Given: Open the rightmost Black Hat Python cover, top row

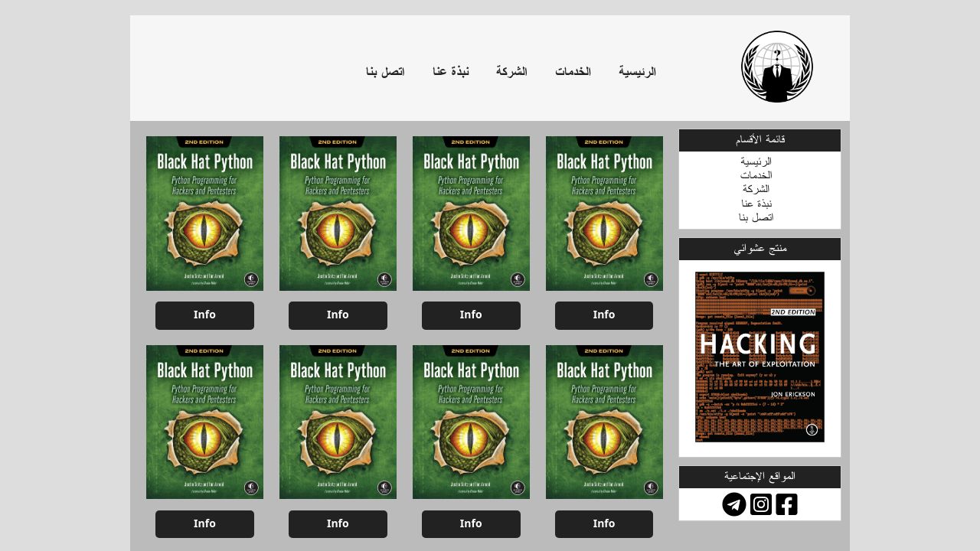Looking at the screenshot, I should coord(604,214).
